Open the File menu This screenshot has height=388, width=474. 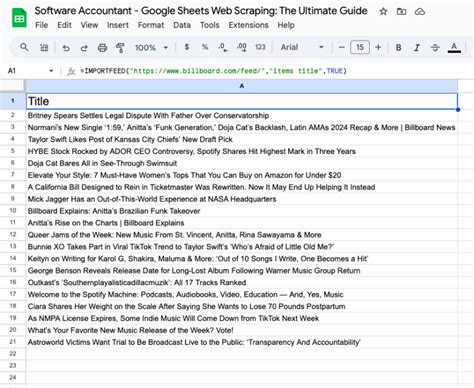[42, 25]
